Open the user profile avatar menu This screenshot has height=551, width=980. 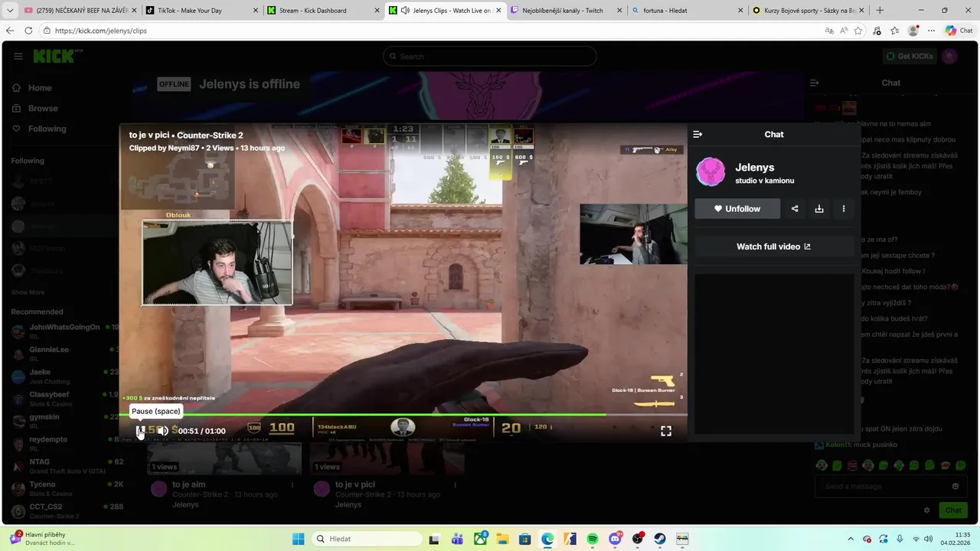pos(949,56)
